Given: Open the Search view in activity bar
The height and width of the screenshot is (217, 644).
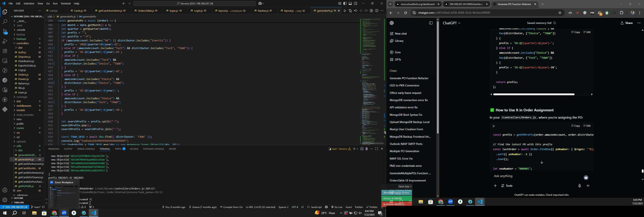Looking at the screenshot, I should pyautogui.click(x=5, y=22).
